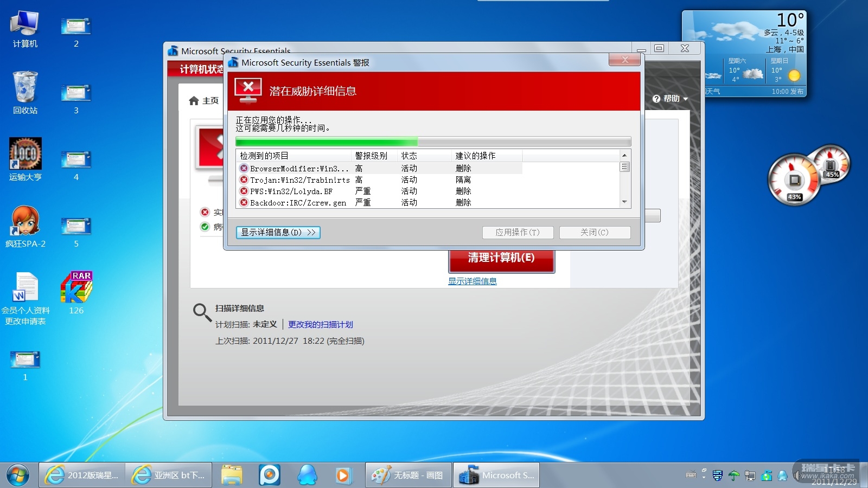Select the 126 RAR archive icon
This screenshot has width=868, height=488.
(76, 293)
